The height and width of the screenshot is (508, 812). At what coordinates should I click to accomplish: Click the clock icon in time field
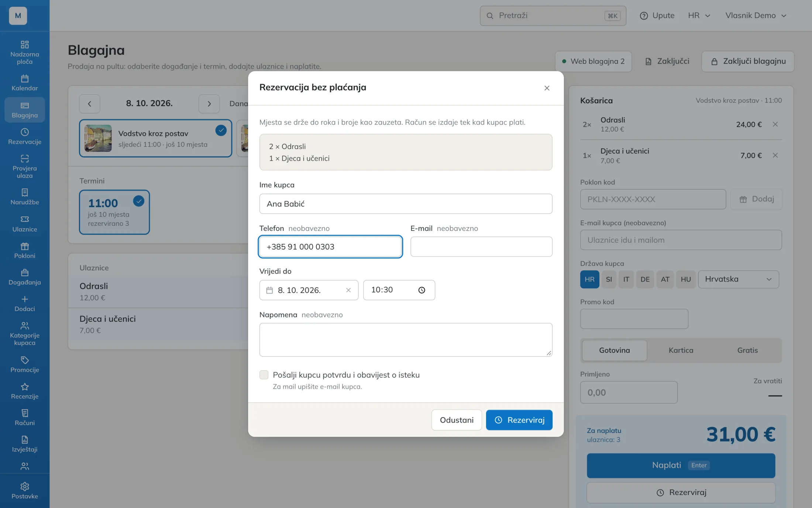click(422, 290)
